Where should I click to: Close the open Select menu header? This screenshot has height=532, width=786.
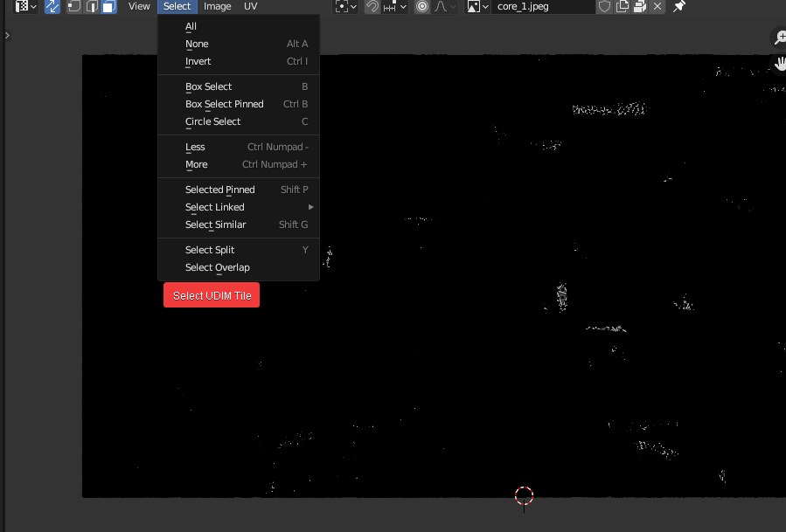click(177, 6)
